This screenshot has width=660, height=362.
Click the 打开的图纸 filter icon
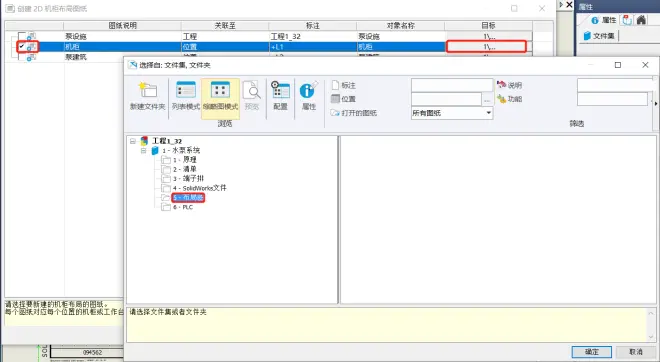coord(335,113)
